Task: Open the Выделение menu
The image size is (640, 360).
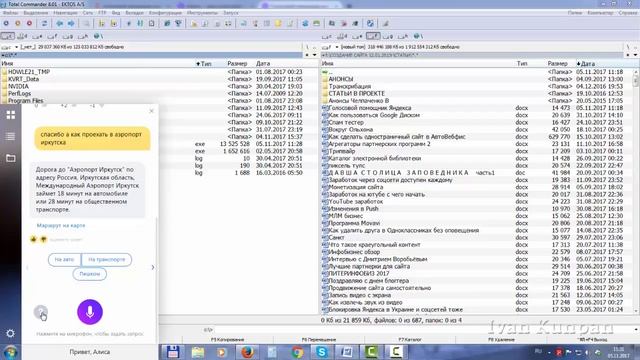Action: point(36,13)
